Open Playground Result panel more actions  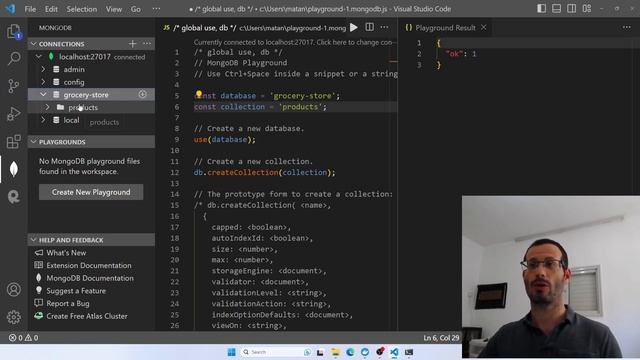(627, 27)
